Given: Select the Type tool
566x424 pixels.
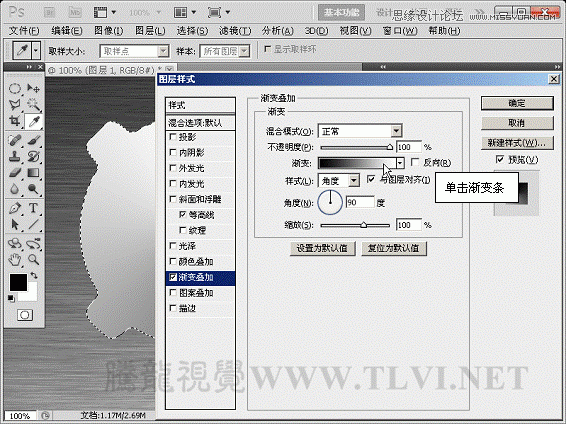Looking at the screenshot, I should point(34,208).
